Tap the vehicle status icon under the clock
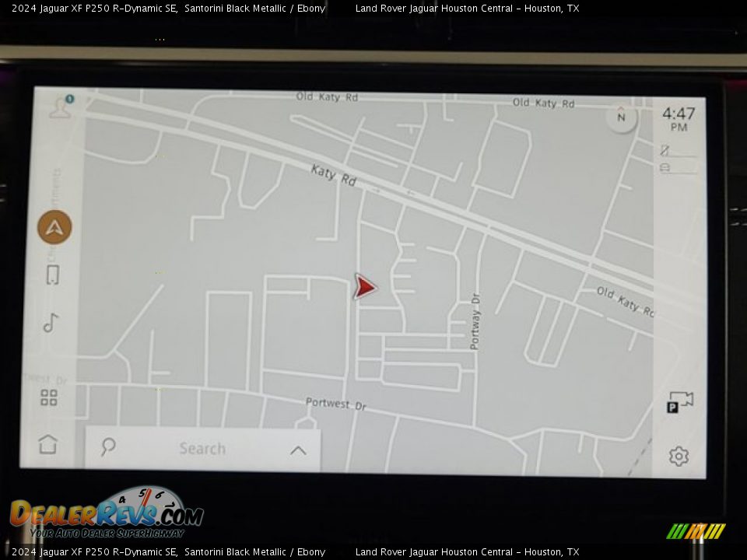This screenshot has height=560, width=747. (x=665, y=167)
